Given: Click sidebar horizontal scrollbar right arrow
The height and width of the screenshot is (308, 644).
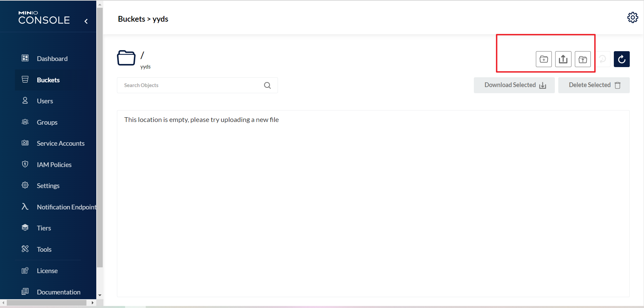Looking at the screenshot, I should pos(93,303).
